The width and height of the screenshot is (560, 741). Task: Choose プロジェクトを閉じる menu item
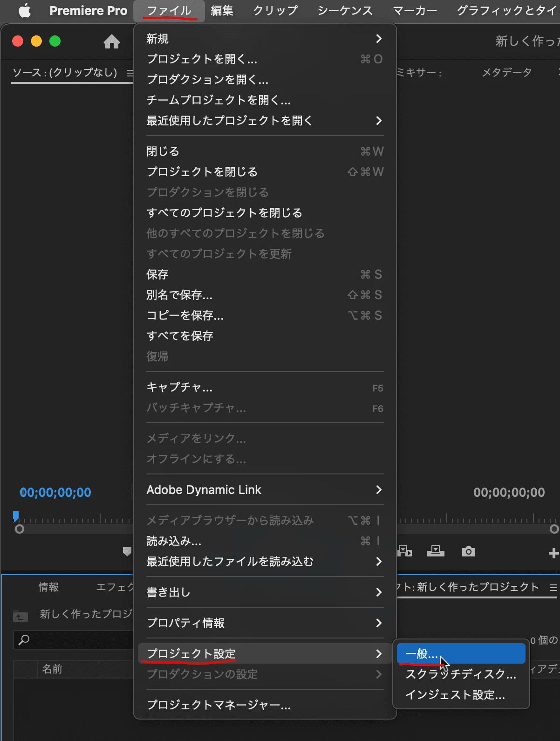pos(265,172)
